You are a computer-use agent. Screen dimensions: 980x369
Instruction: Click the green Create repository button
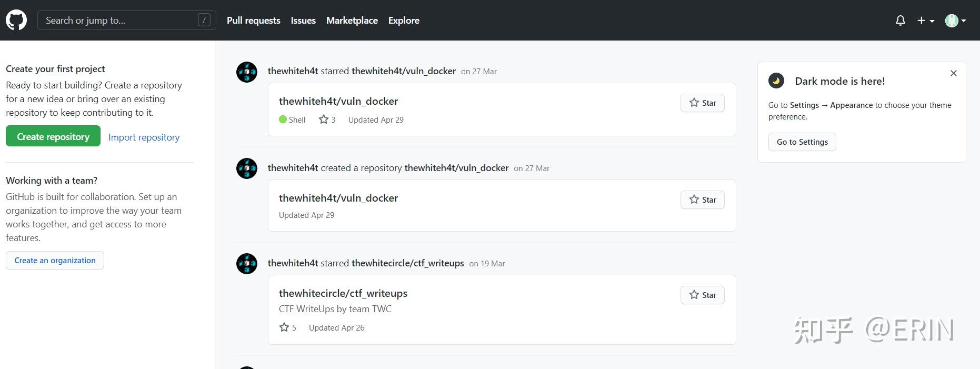(x=53, y=136)
